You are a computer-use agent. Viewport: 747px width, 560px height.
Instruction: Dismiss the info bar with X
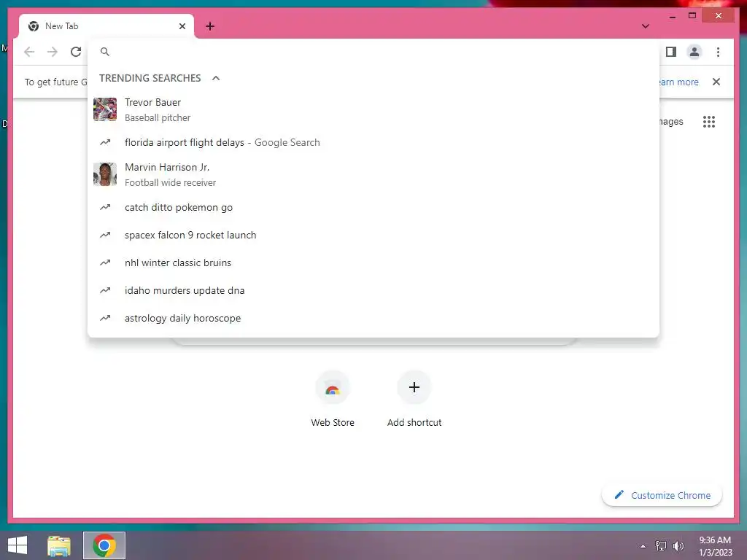716,82
